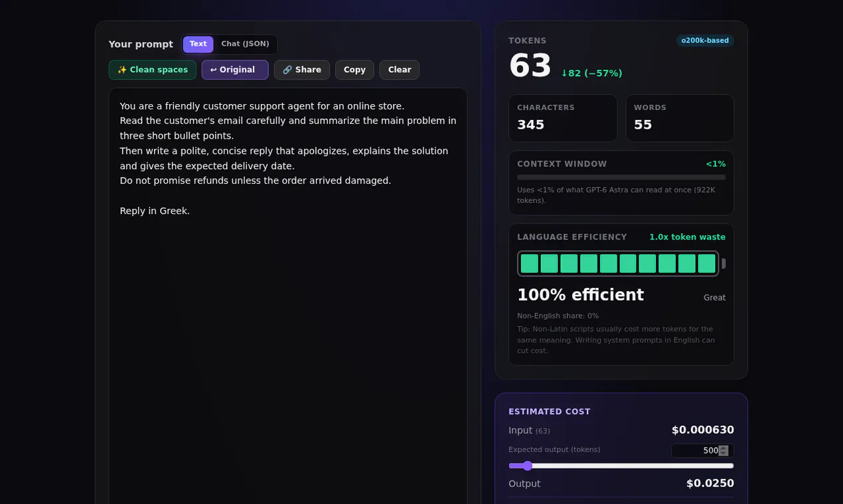This screenshot has height=504, width=843.
Task: Click the Estimated Cost heading
Action: coord(550,412)
